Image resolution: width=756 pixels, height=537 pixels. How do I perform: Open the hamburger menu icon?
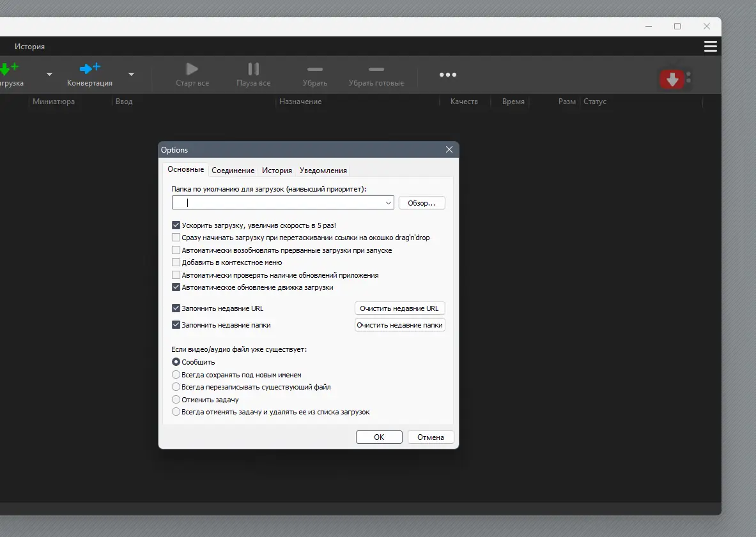710,46
